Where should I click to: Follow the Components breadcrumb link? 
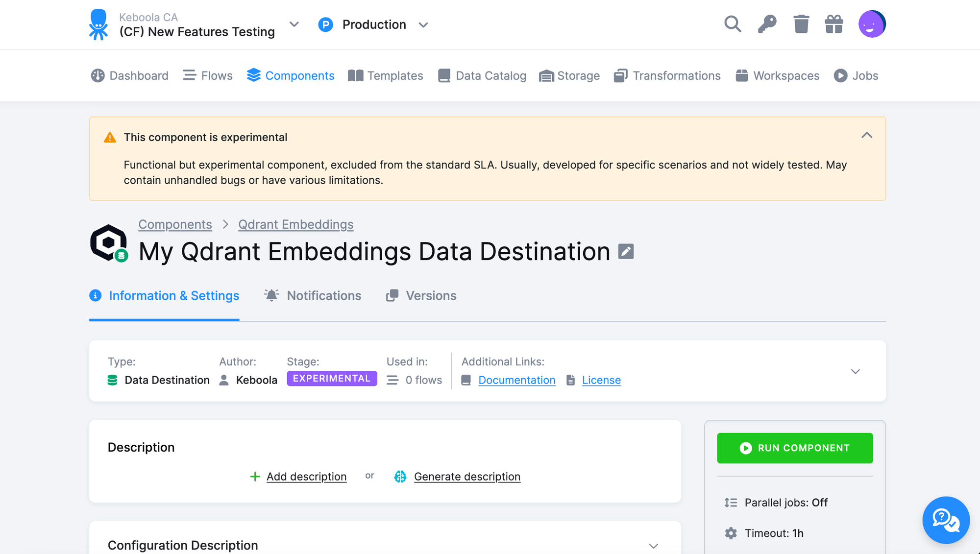tap(175, 224)
